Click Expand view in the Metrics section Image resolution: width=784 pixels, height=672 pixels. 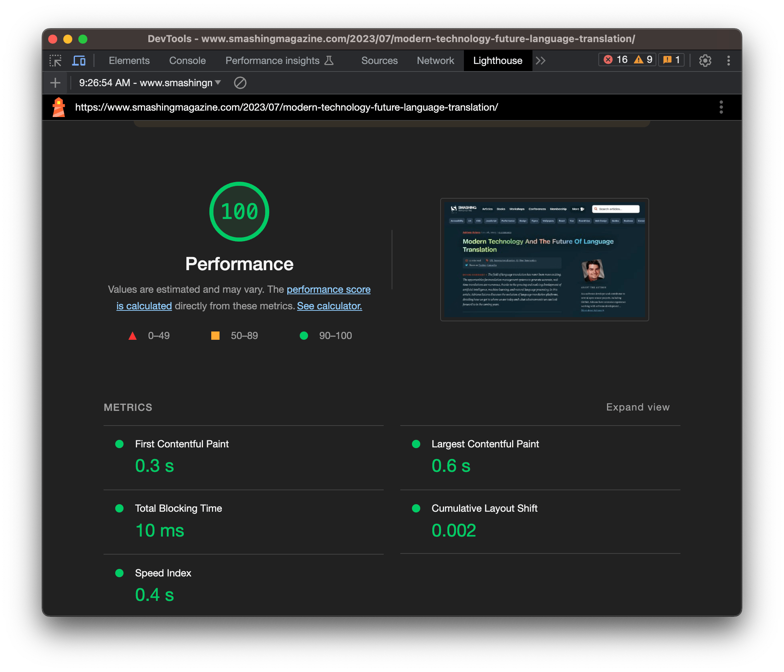point(638,407)
